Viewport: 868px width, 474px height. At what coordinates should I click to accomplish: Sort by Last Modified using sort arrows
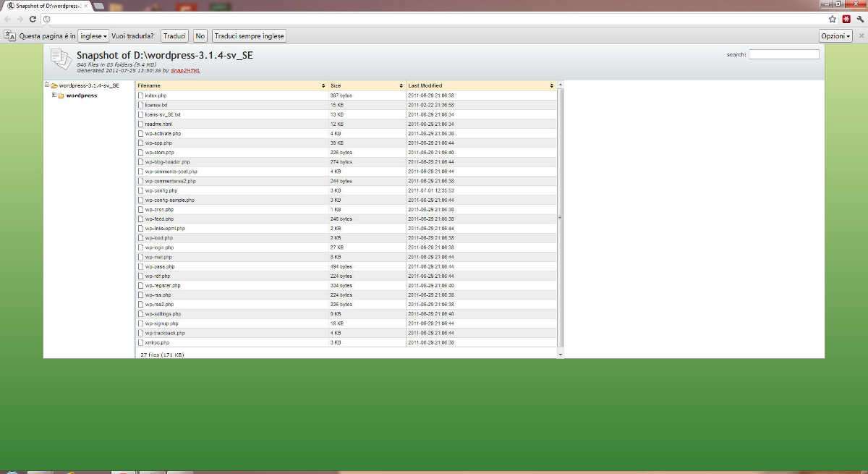551,85
